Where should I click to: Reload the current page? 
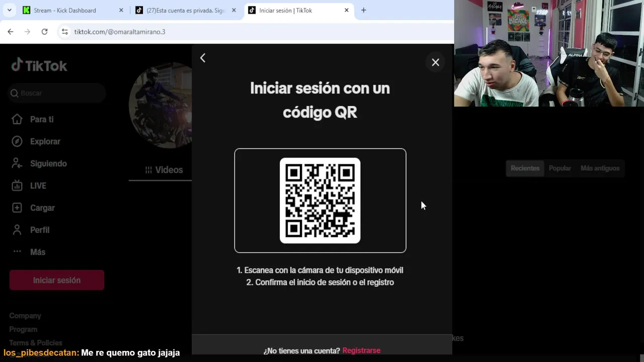point(44,32)
